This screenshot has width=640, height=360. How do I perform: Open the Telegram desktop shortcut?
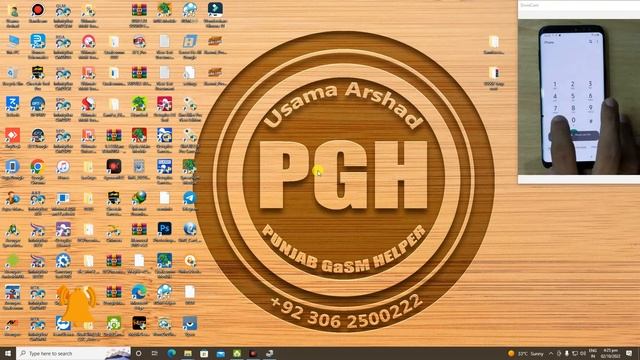tap(189, 198)
